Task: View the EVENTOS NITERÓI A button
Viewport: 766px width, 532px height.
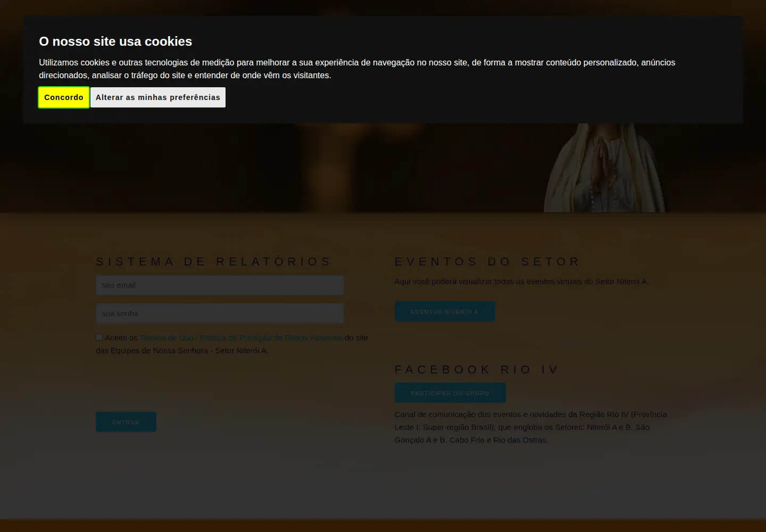Action: (445, 312)
